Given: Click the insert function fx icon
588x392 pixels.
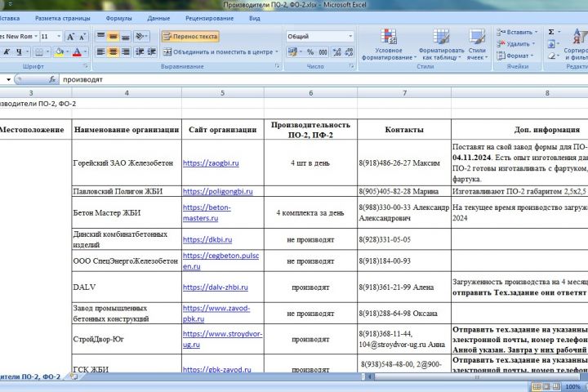Looking at the screenshot, I should click(52, 79).
